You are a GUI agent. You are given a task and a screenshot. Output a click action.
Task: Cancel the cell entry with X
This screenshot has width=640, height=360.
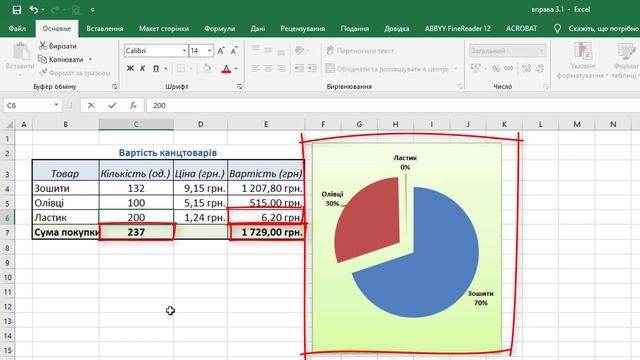click(91, 105)
